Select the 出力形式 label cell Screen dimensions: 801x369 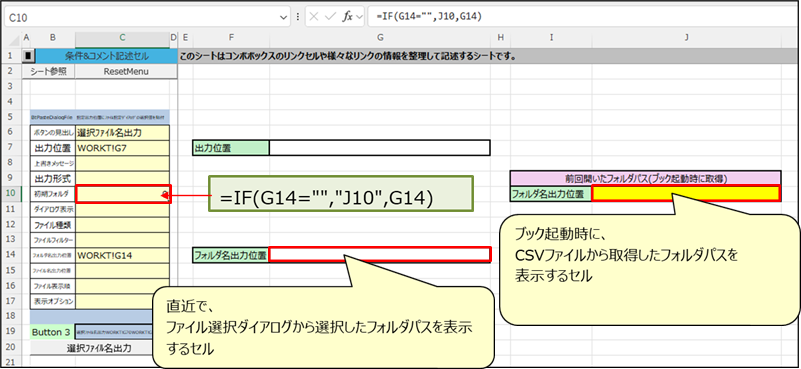pos(53,179)
